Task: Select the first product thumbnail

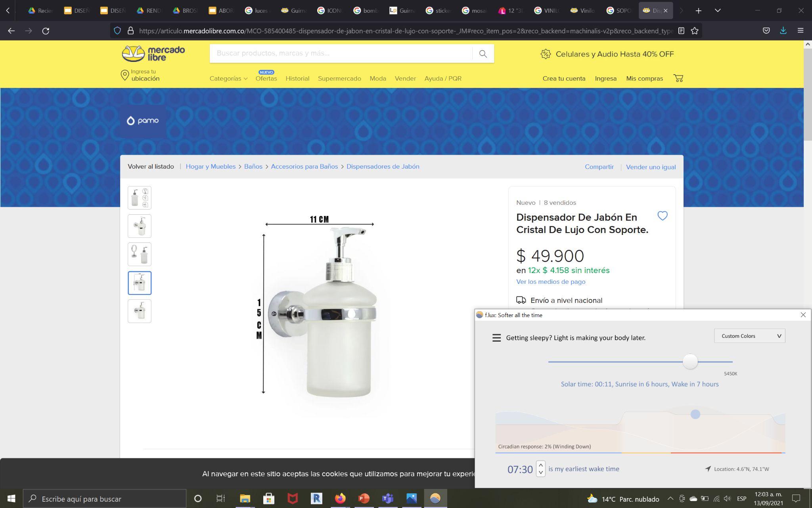Action: pos(140,198)
